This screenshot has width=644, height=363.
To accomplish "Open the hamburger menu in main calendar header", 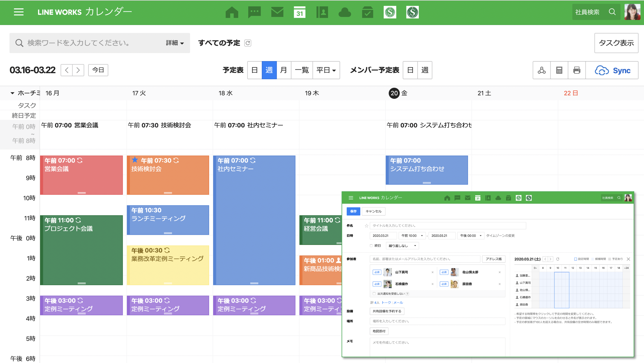I will click(19, 12).
